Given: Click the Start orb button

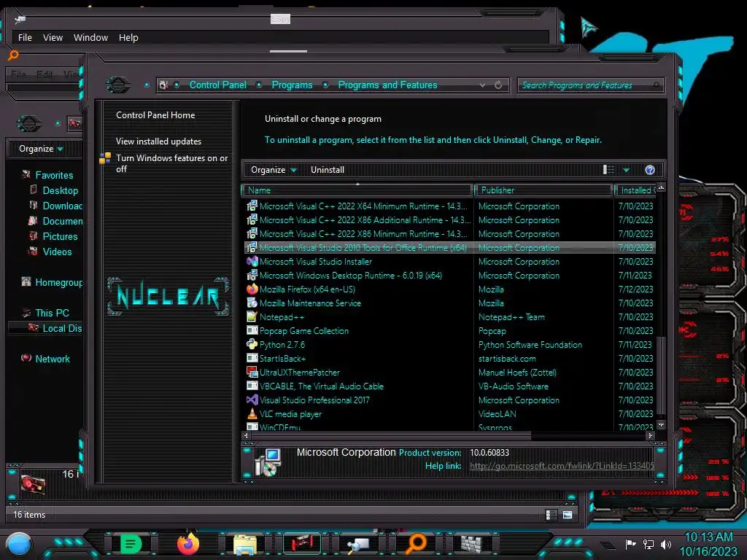Looking at the screenshot, I should click(x=19, y=545).
